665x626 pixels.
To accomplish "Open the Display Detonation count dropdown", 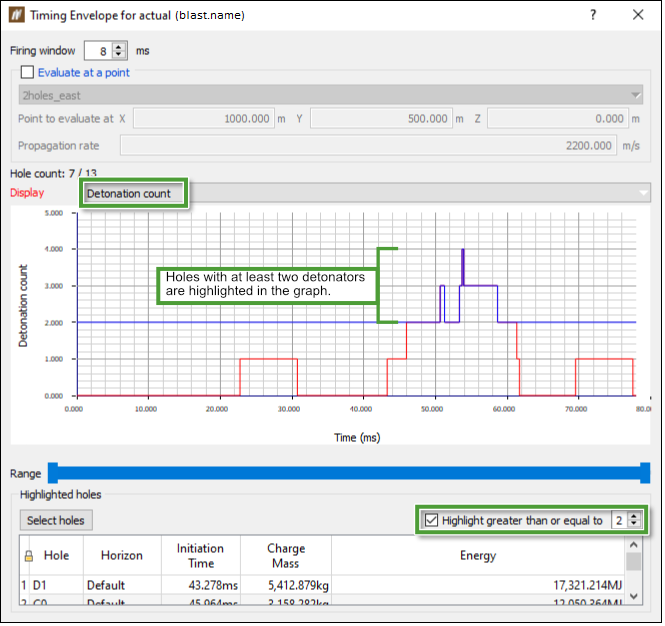I will pos(367,193).
